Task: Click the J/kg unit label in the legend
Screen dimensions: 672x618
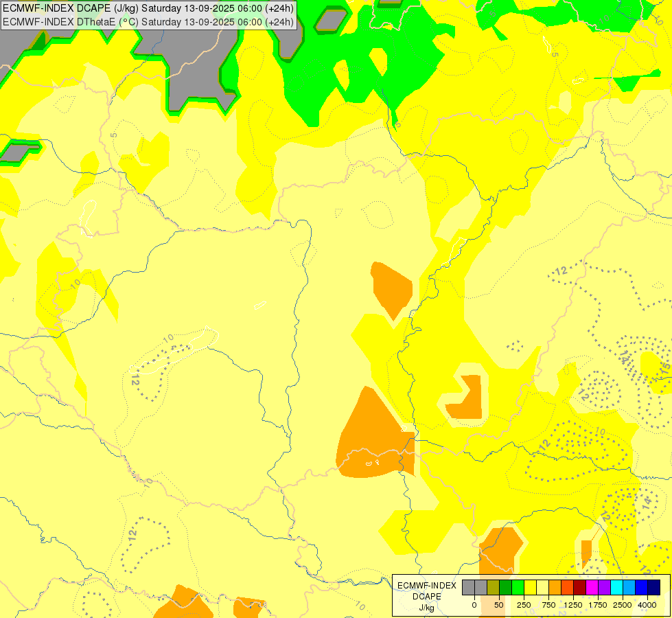Action: coord(427,608)
